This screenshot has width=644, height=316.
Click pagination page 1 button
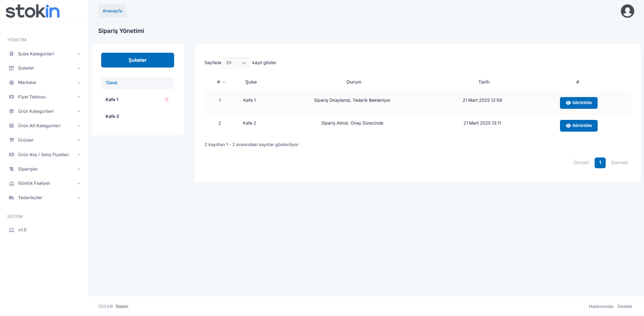[600, 163]
